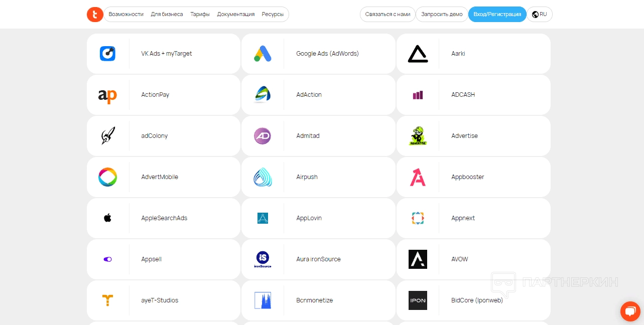Click the Aura ironSource logo
This screenshot has height=325, width=644.
pyautogui.click(x=263, y=259)
